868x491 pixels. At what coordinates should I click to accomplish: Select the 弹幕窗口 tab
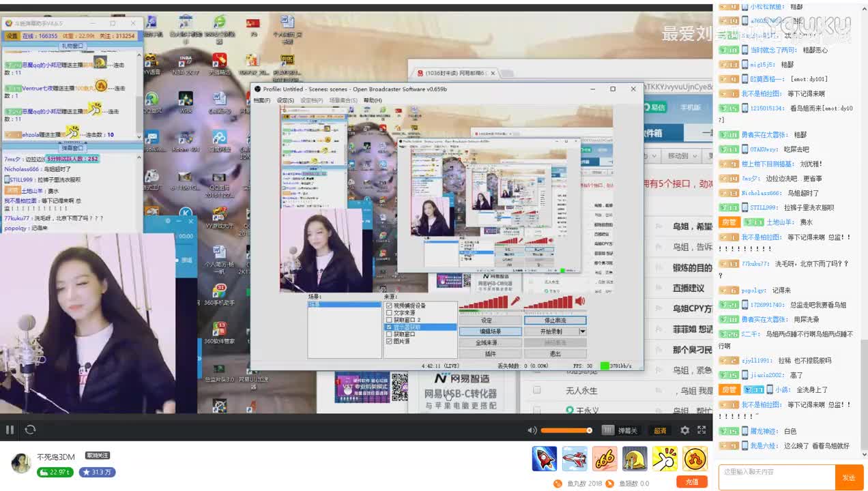click(x=72, y=148)
